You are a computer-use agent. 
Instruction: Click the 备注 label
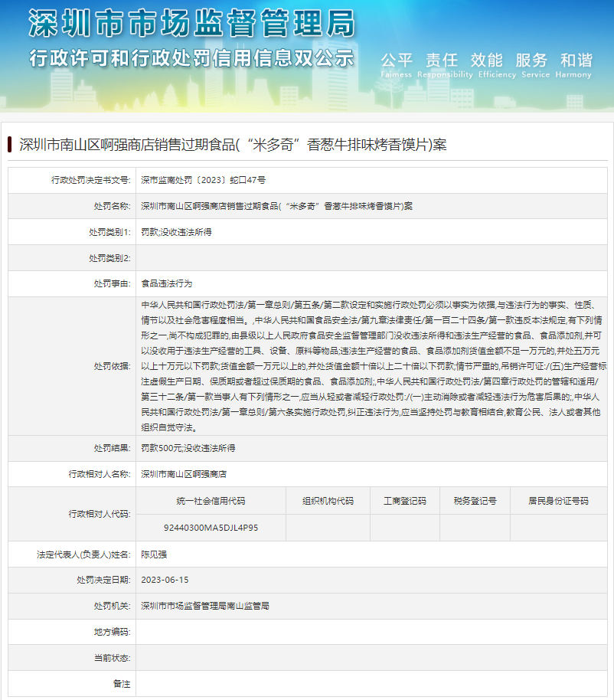tap(122, 683)
